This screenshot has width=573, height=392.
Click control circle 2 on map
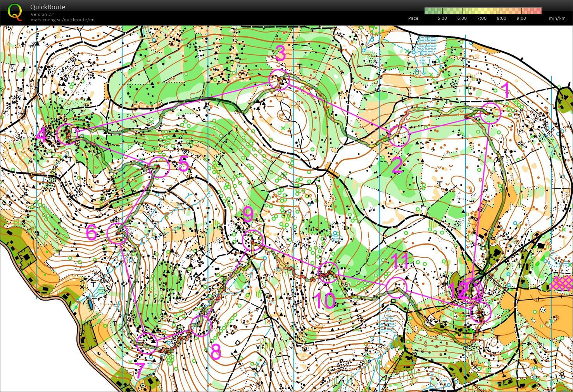tap(399, 136)
